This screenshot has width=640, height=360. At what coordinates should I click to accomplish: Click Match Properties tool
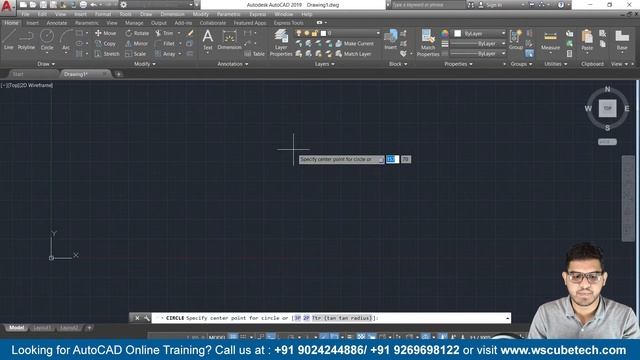[428, 42]
